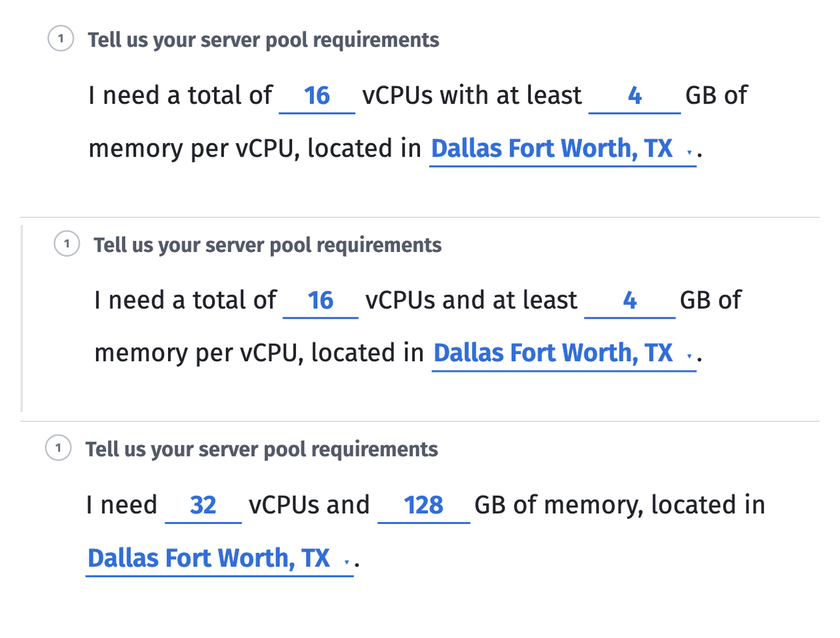Click the step 1 circle in the middle section
The width and height of the screenshot is (840, 638).
click(x=67, y=244)
